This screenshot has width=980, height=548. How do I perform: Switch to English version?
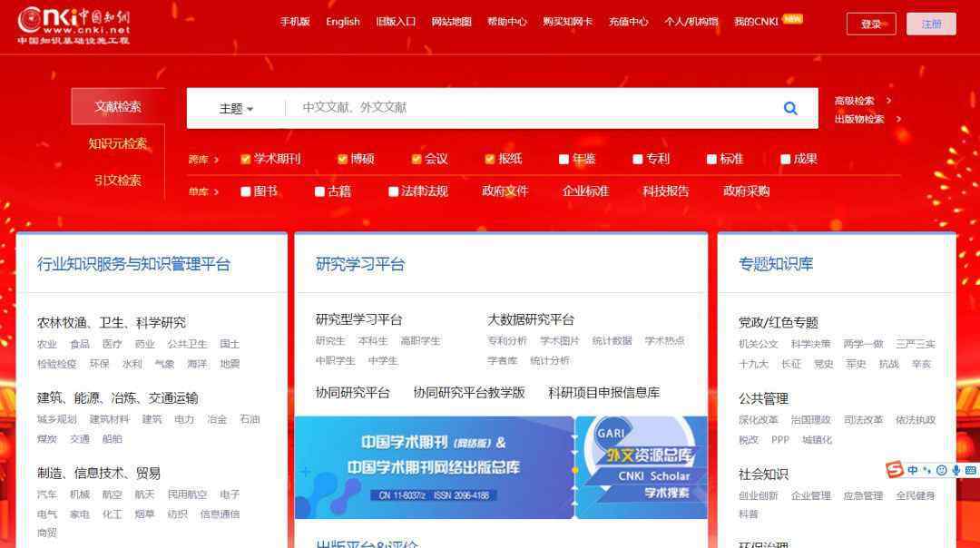[342, 22]
